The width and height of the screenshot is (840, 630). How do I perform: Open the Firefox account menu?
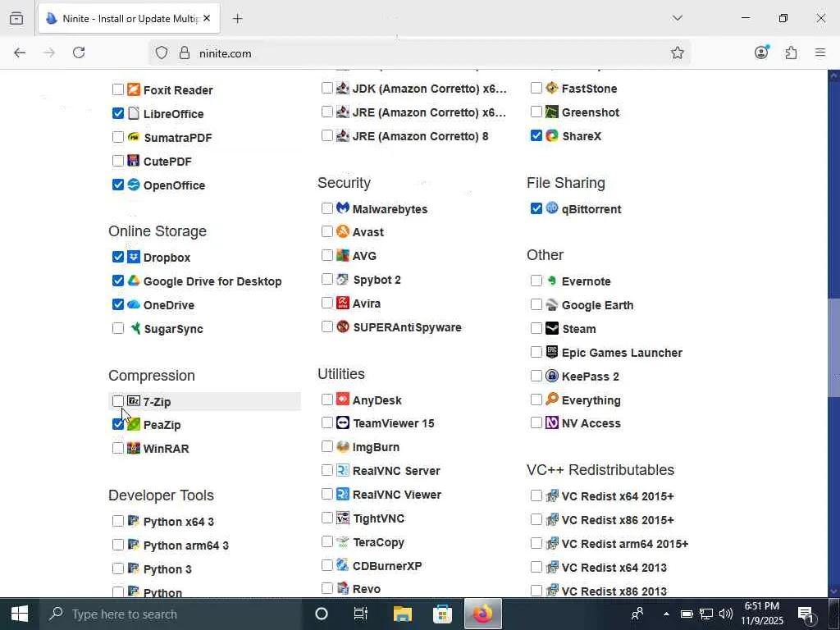(761, 52)
